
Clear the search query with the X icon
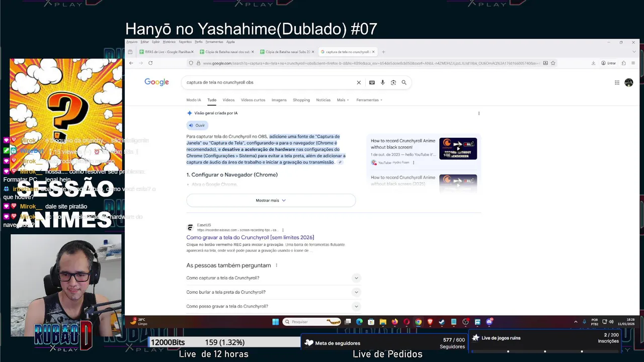point(359,82)
